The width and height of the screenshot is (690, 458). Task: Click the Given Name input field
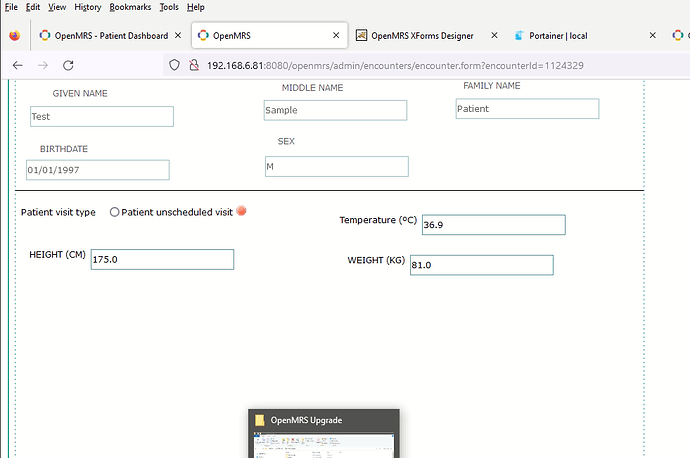[x=101, y=117]
